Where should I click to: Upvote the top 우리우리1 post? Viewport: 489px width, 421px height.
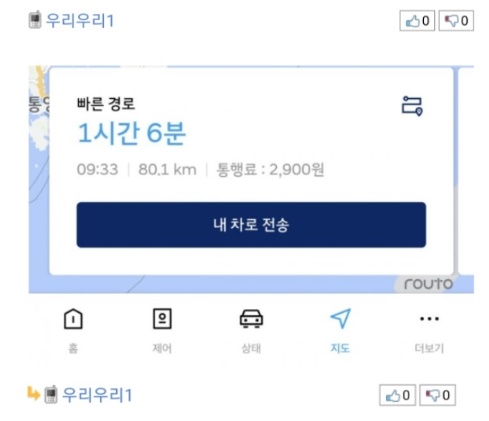click(417, 21)
